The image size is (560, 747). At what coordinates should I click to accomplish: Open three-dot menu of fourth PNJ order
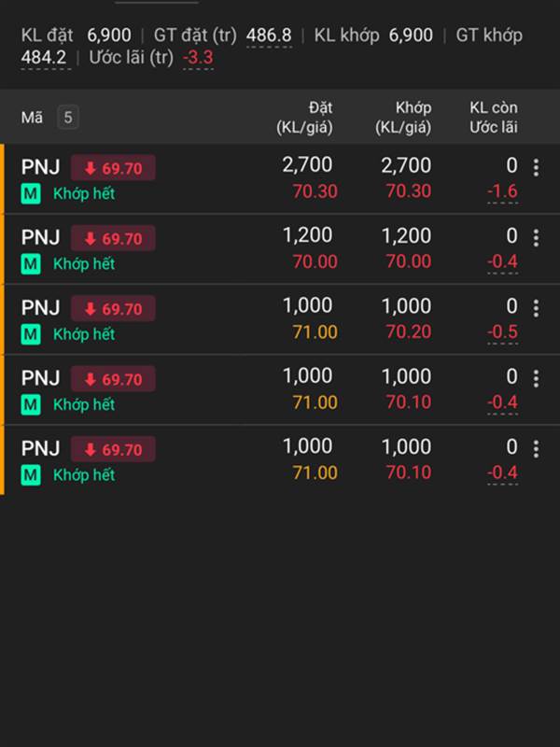coord(536,379)
